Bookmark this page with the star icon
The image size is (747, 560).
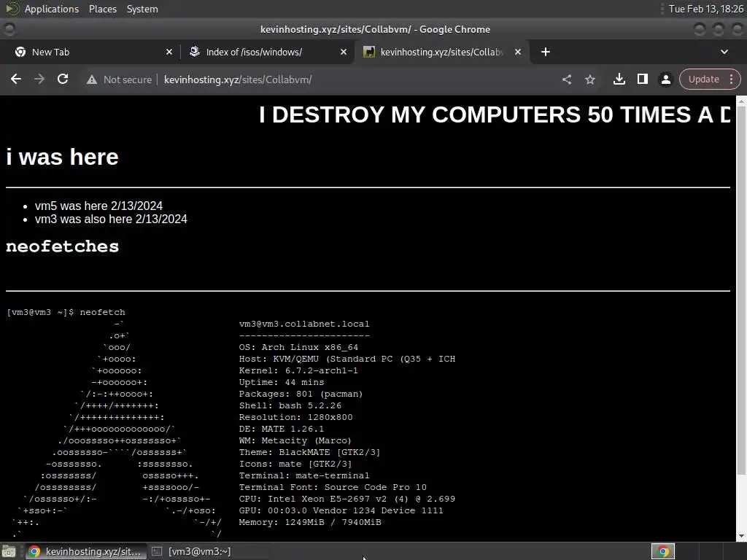tap(589, 79)
